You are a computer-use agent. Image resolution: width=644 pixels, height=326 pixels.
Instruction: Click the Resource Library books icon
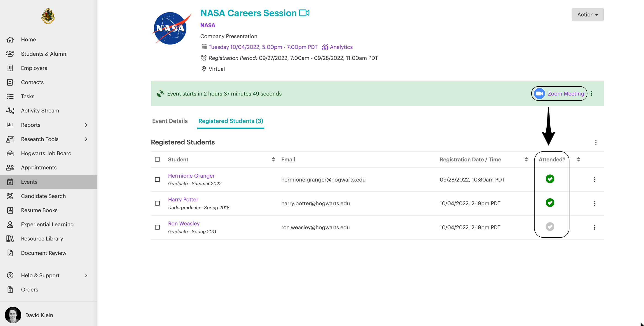pyautogui.click(x=10, y=239)
